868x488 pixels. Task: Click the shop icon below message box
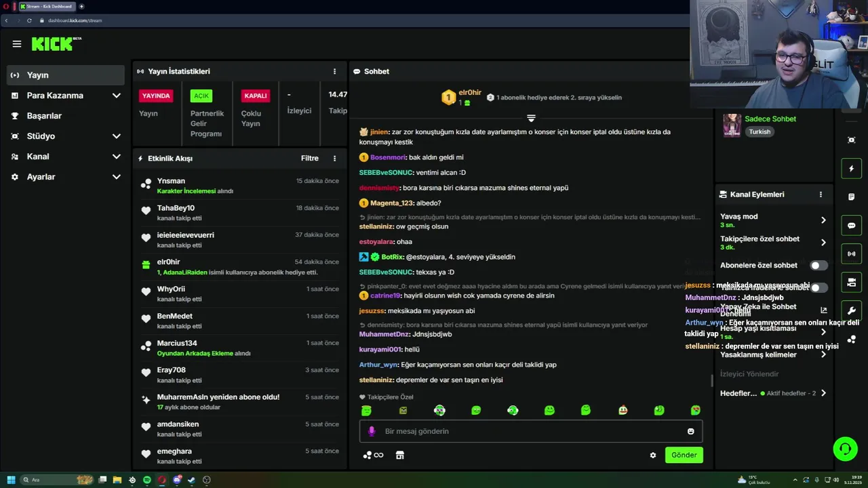point(400,455)
